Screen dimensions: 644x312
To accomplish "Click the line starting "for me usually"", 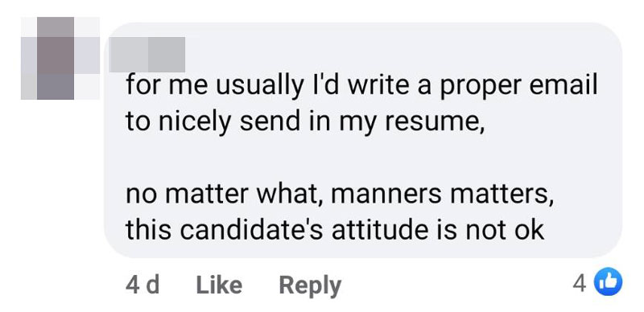I will pos(361,86).
